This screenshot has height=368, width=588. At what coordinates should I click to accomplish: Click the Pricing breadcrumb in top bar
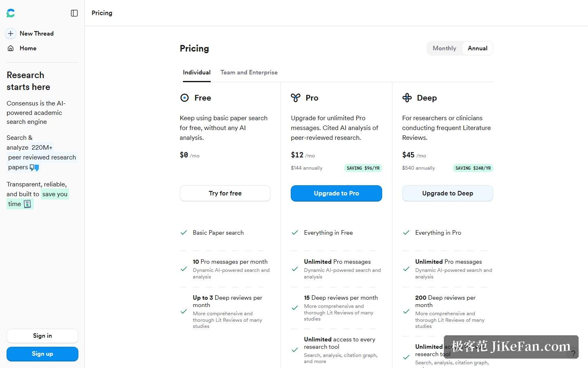tap(102, 13)
